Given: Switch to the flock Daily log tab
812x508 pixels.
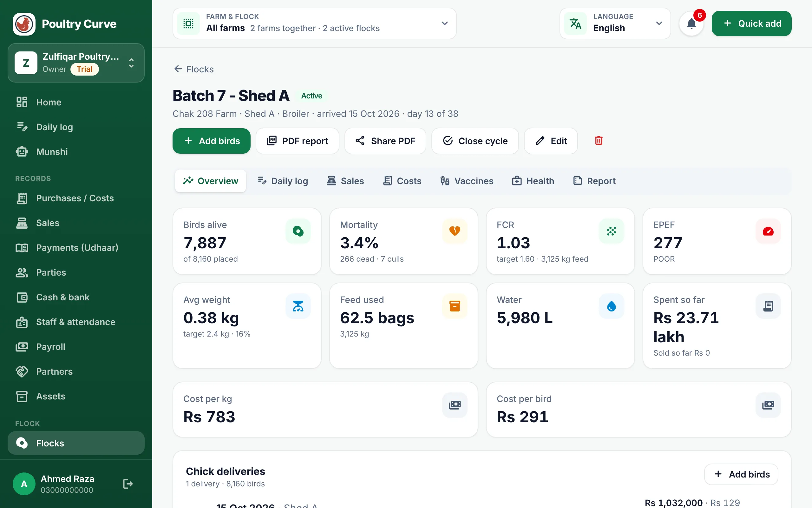Looking at the screenshot, I should click(283, 181).
